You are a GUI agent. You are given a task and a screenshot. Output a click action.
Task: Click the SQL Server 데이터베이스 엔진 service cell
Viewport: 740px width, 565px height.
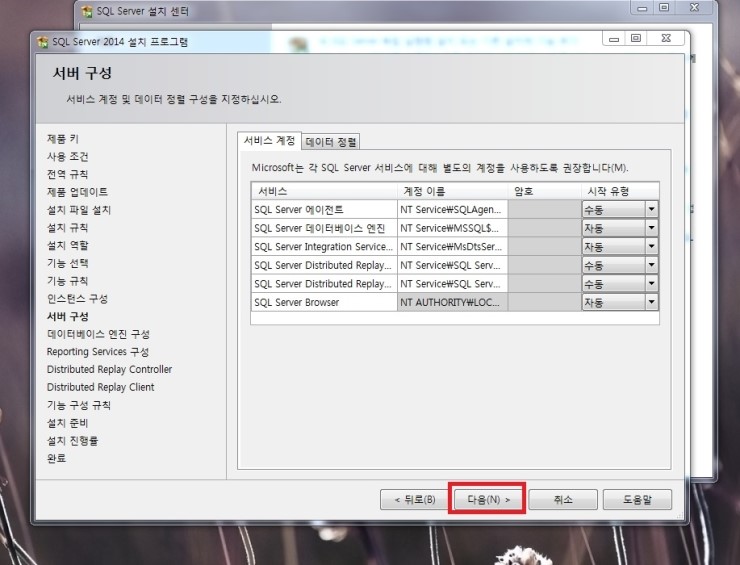324,228
